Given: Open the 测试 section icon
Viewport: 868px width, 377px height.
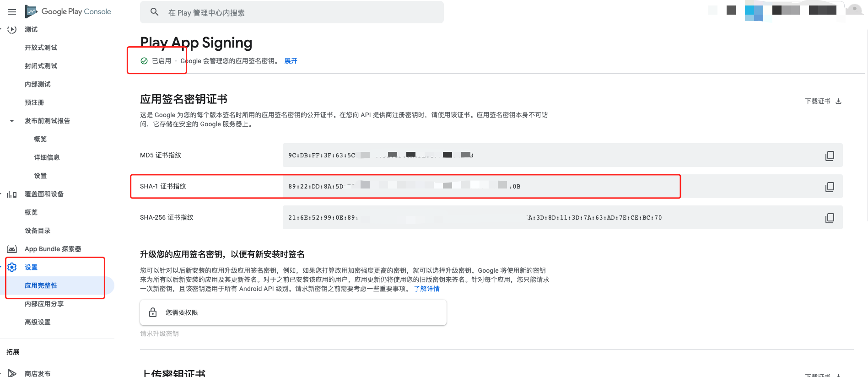Looking at the screenshot, I should 12,29.
